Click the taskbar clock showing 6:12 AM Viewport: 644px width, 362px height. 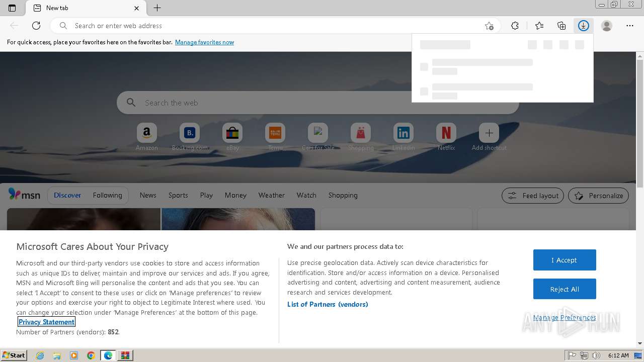pyautogui.click(x=618, y=355)
